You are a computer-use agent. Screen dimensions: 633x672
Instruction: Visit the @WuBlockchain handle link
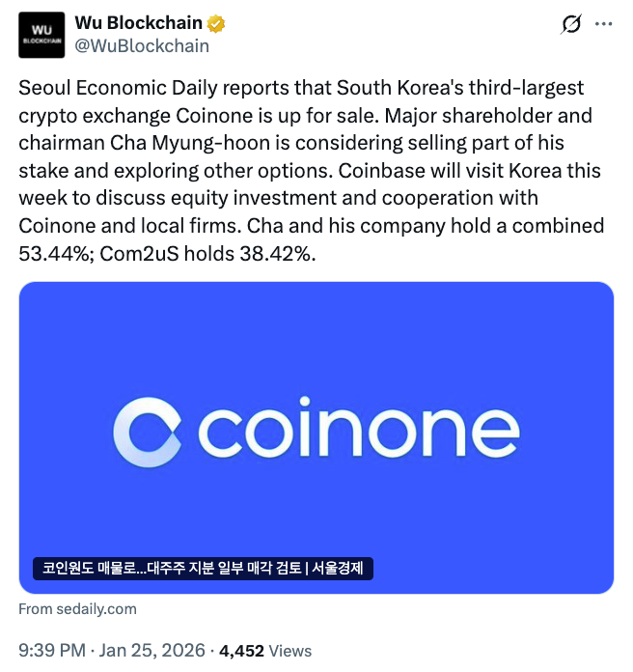tap(142, 45)
